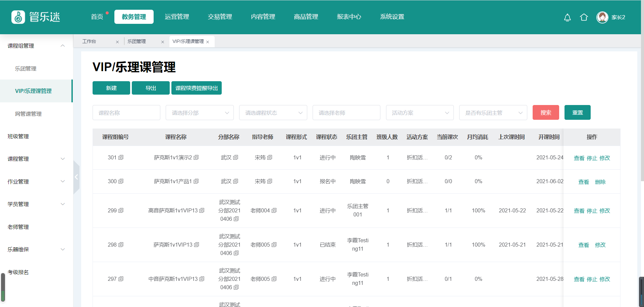Close the 乐团管理 tab
This screenshot has width=644, height=307.
[x=163, y=42]
